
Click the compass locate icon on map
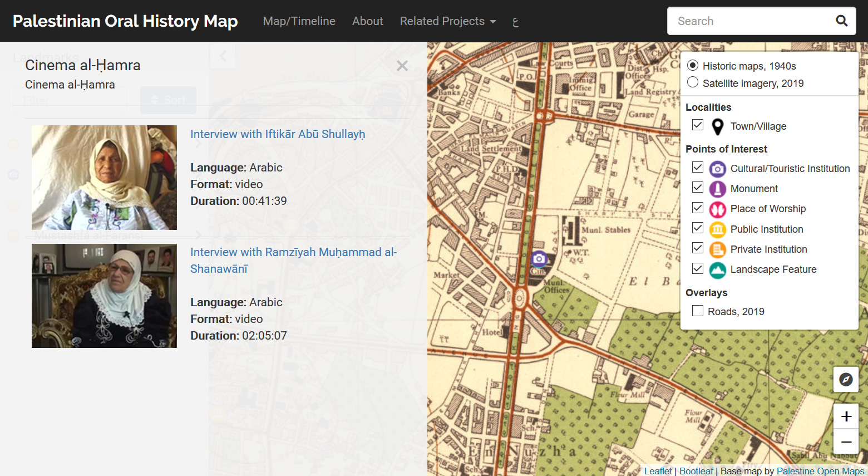pos(846,380)
